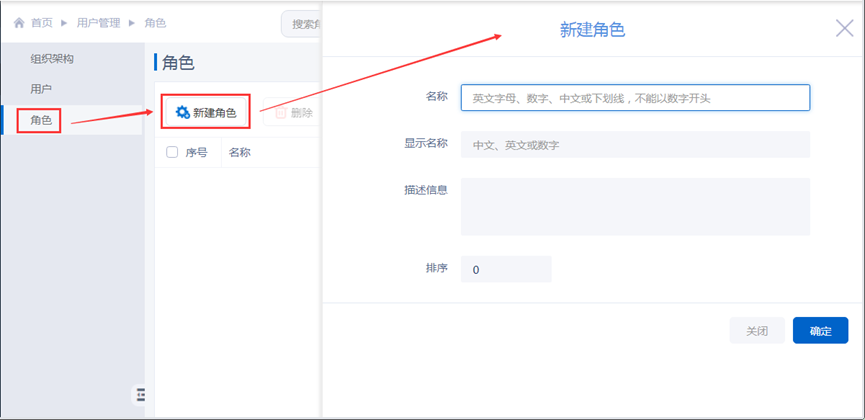Click the search box in the top bar
Viewport: 865px width, 420px height.
pos(301,23)
